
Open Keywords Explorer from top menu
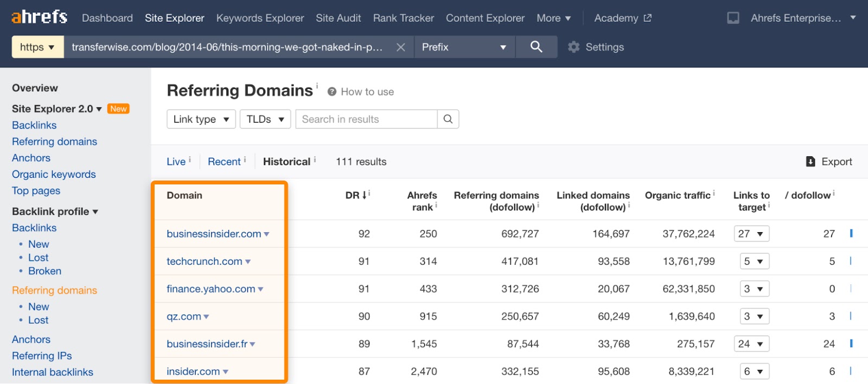coord(260,18)
